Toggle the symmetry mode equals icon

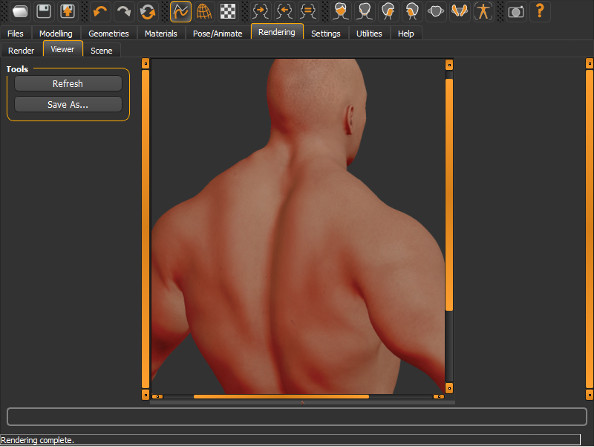pyautogui.click(x=308, y=11)
